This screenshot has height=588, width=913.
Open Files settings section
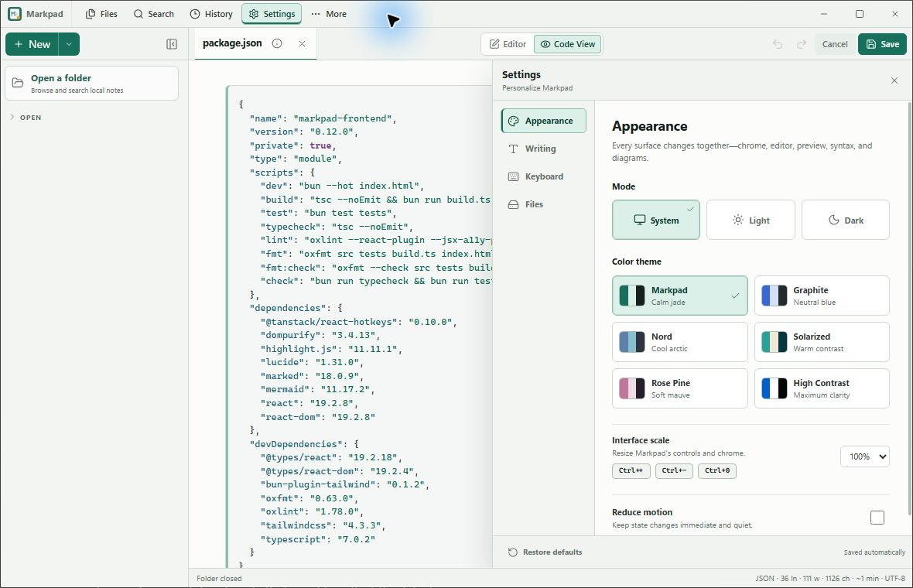click(544, 204)
